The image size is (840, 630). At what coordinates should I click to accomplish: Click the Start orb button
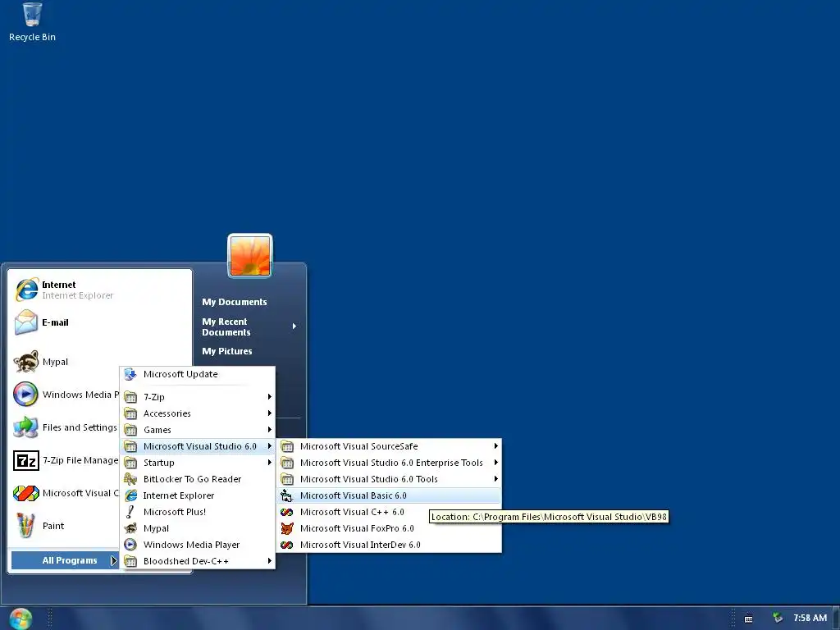point(21,619)
